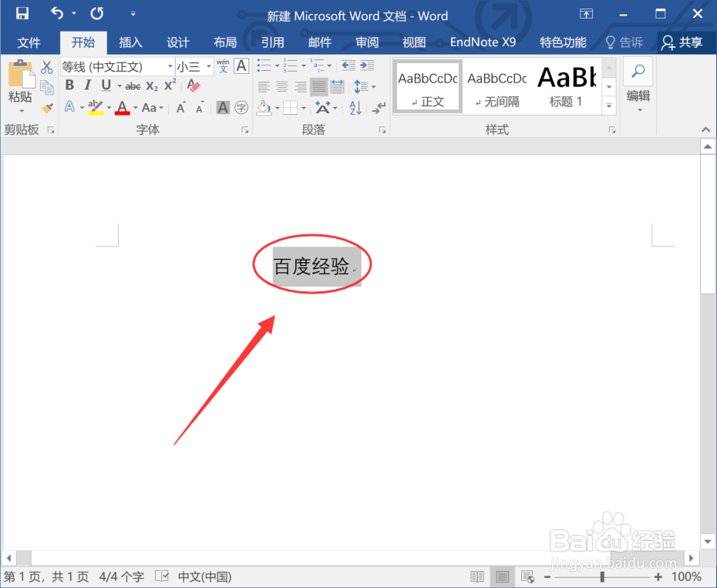The image size is (717, 588).
Task: Toggle strikethrough (abc) formatting
Action: tap(133, 86)
